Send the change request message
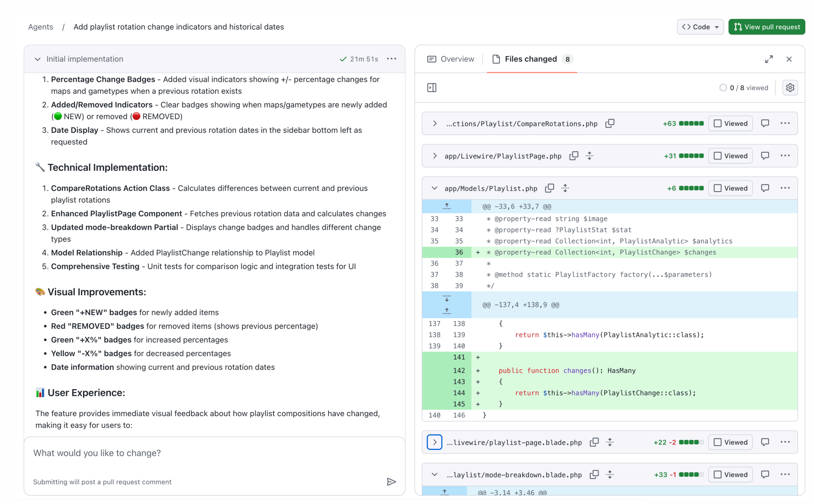The height and width of the screenshot is (504, 814). pos(391,482)
